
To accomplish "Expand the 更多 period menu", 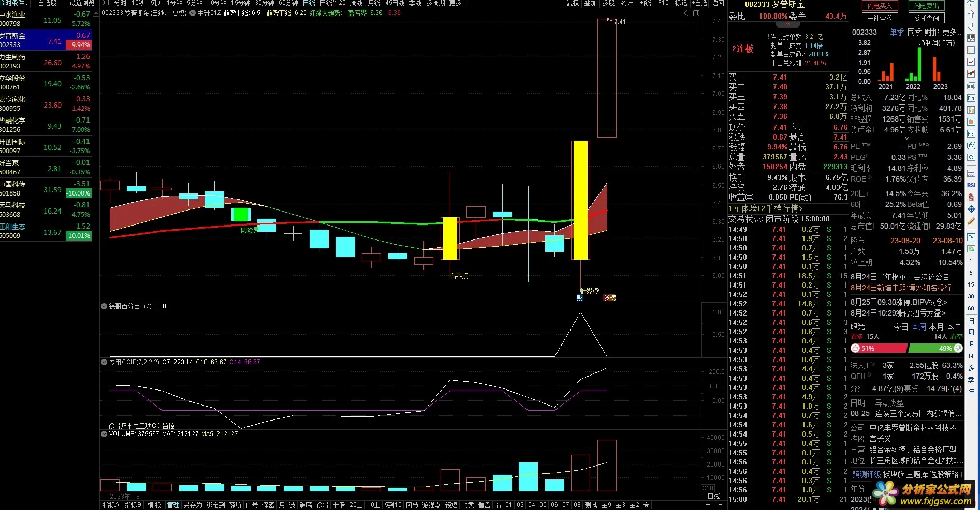I will coord(458,3).
